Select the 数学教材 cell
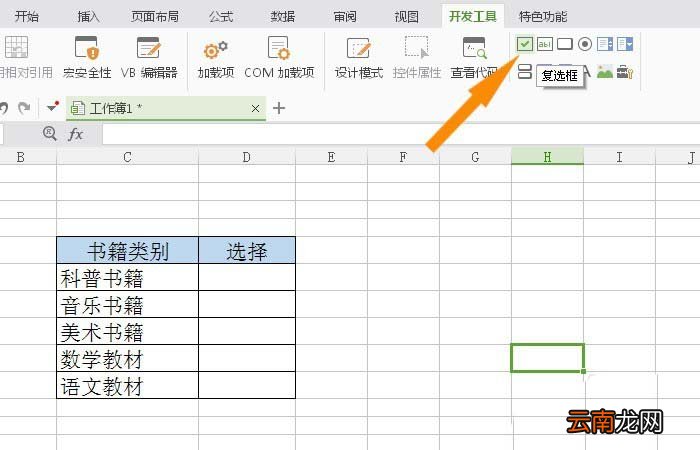 (127, 358)
